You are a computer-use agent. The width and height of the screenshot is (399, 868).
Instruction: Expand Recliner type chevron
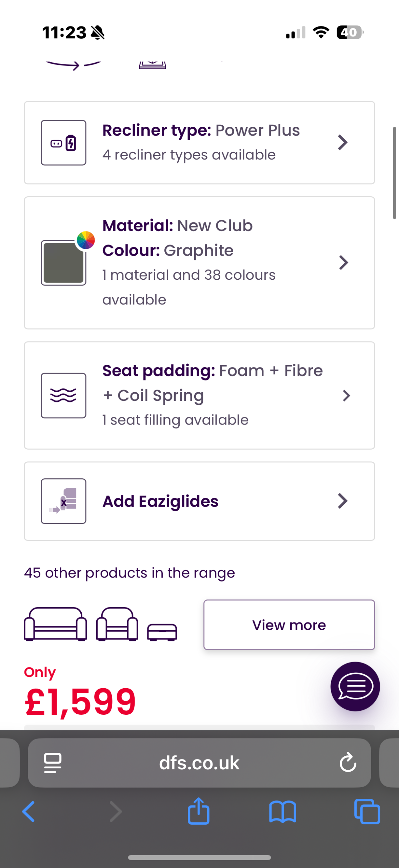click(x=343, y=142)
